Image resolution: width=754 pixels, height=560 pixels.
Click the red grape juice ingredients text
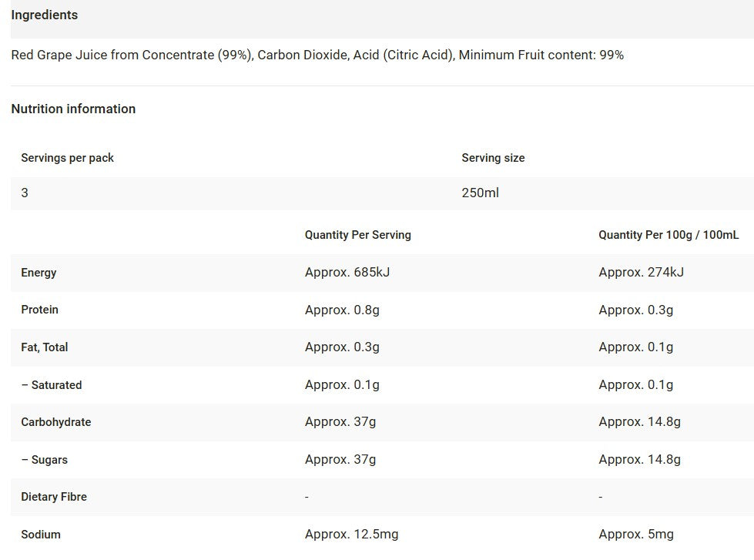coord(317,55)
